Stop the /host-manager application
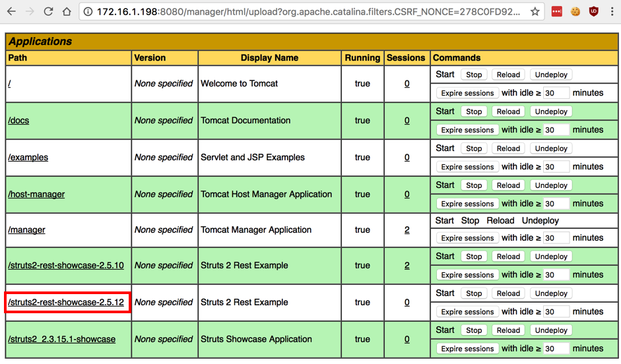 coord(474,185)
